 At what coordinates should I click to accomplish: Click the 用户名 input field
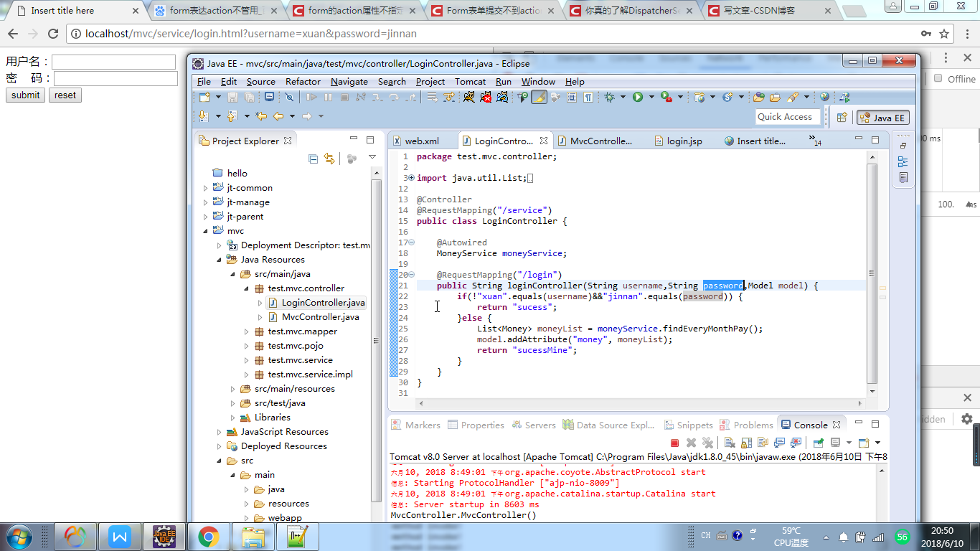click(x=113, y=62)
